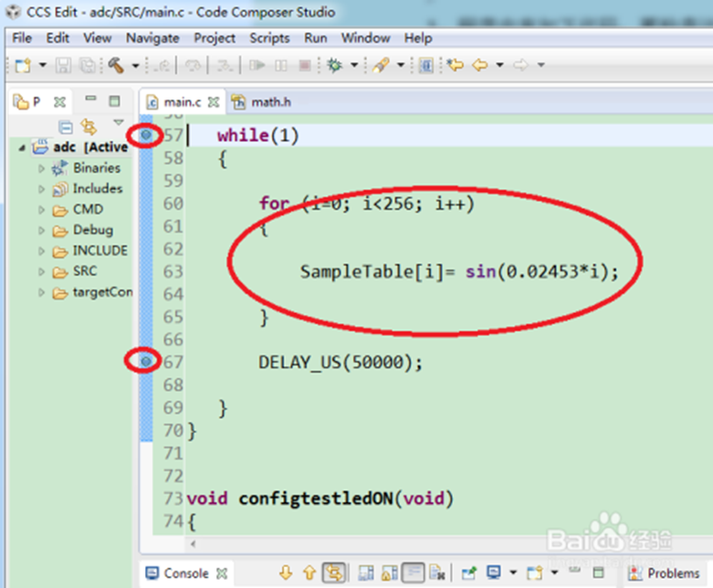Click Collapse All in Project Explorer

(66, 127)
